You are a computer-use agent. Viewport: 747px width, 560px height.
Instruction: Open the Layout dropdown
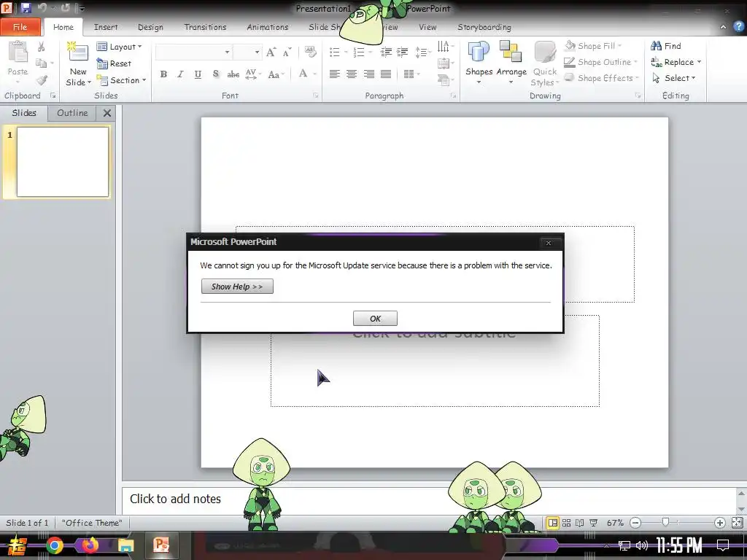click(120, 47)
